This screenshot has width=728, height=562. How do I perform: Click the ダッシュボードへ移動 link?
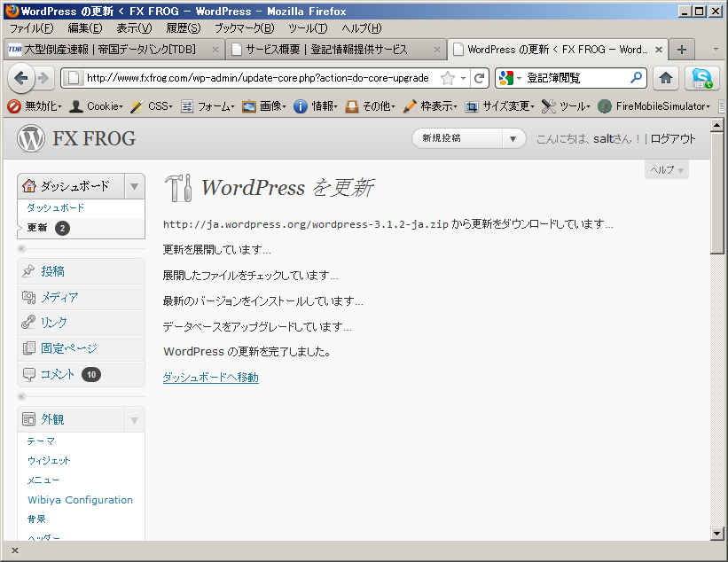(x=211, y=378)
